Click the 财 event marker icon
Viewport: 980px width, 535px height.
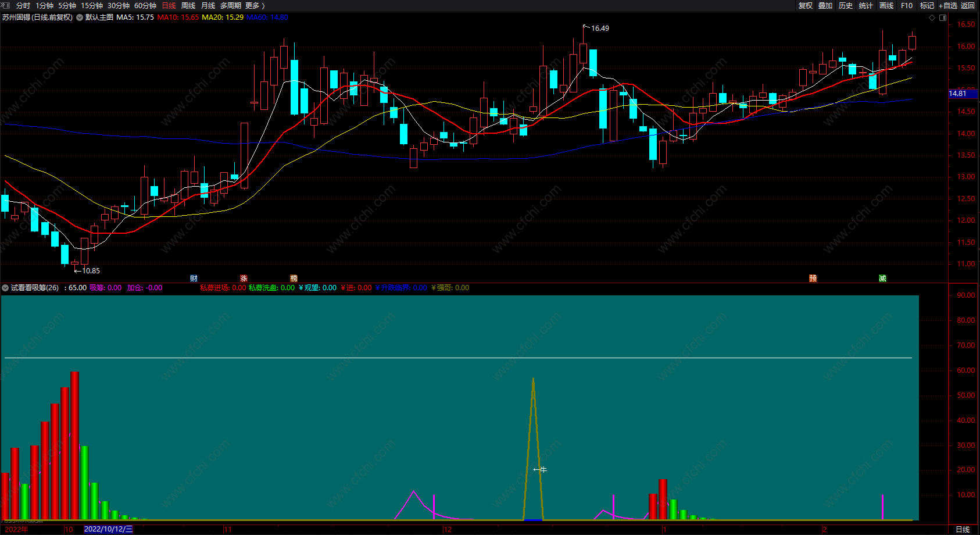pyautogui.click(x=194, y=279)
